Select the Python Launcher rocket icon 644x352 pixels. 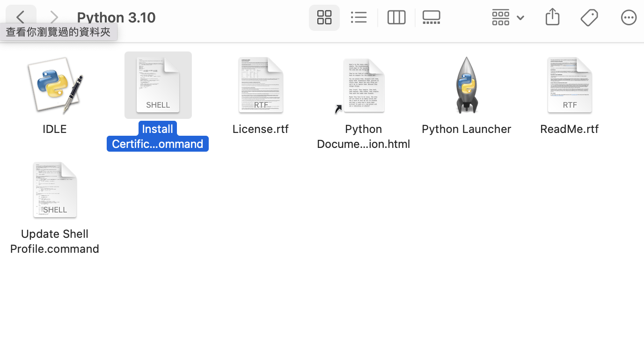coord(466,85)
